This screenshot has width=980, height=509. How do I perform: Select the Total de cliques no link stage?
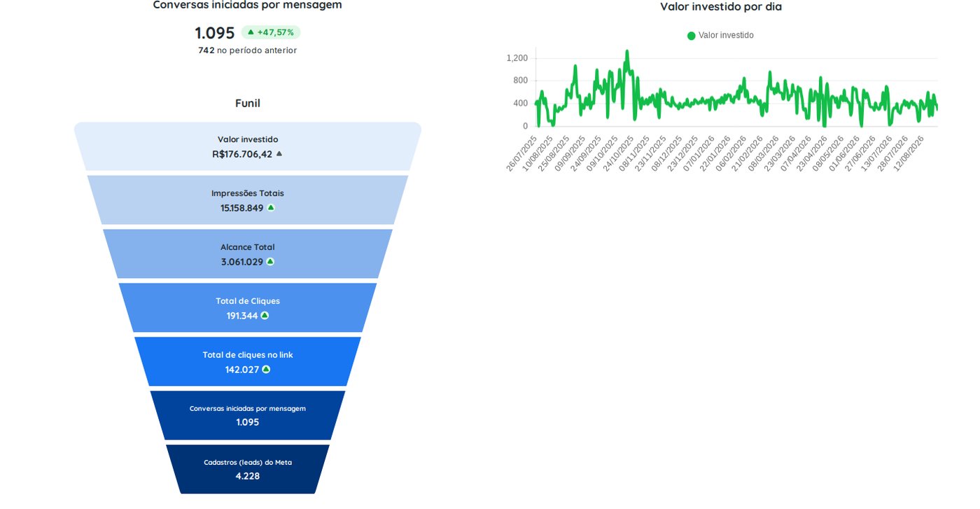pyautogui.click(x=248, y=362)
